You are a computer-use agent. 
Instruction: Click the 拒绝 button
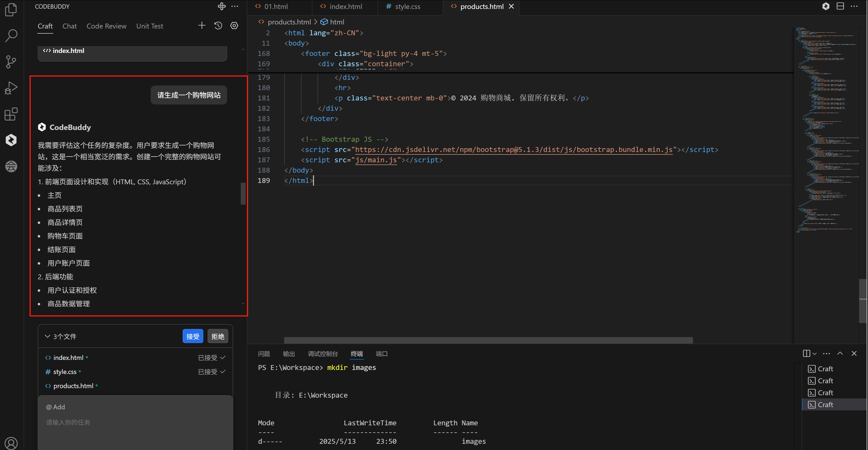(x=218, y=336)
